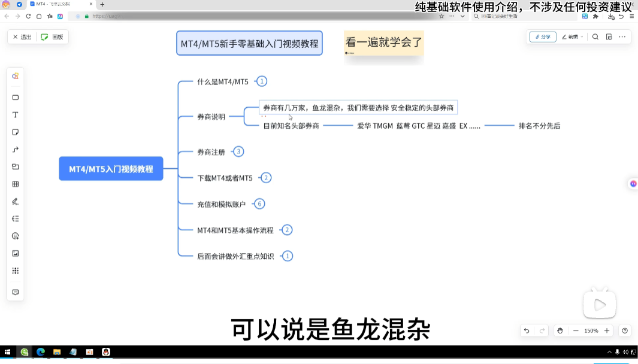Click the 分享 share button
This screenshot has width=638, height=364.
pos(543,37)
